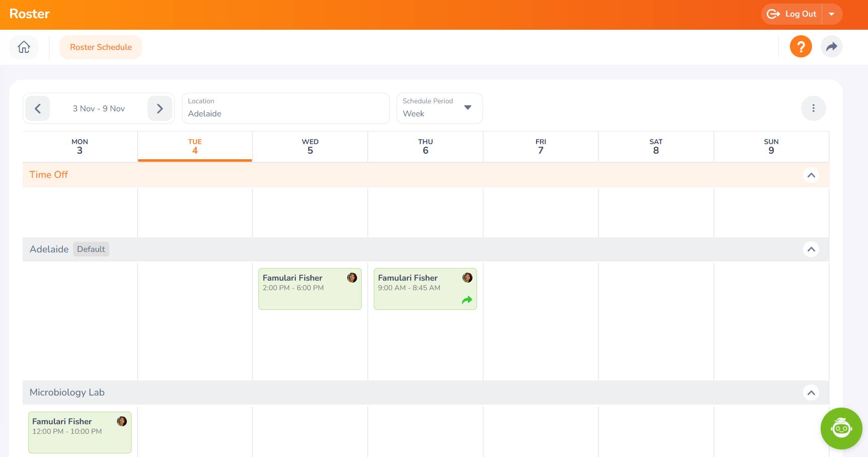Collapse the Microbiology Lab section
Image resolution: width=868 pixels, height=457 pixels.
(811, 393)
